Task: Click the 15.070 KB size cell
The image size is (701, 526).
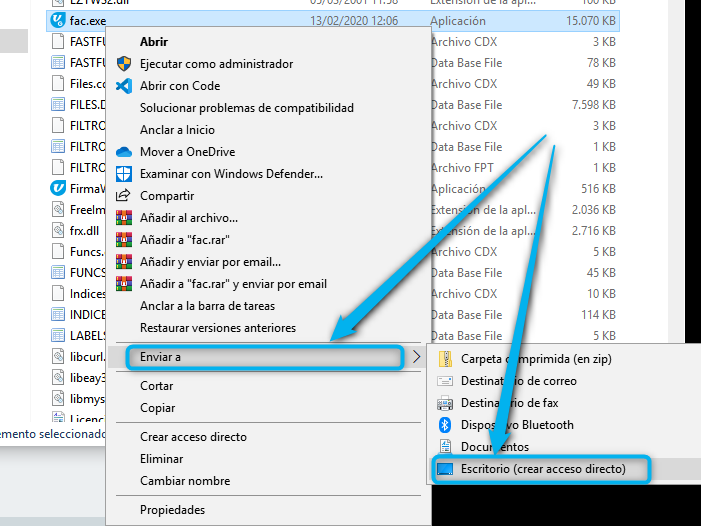Action: [x=591, y=21]
